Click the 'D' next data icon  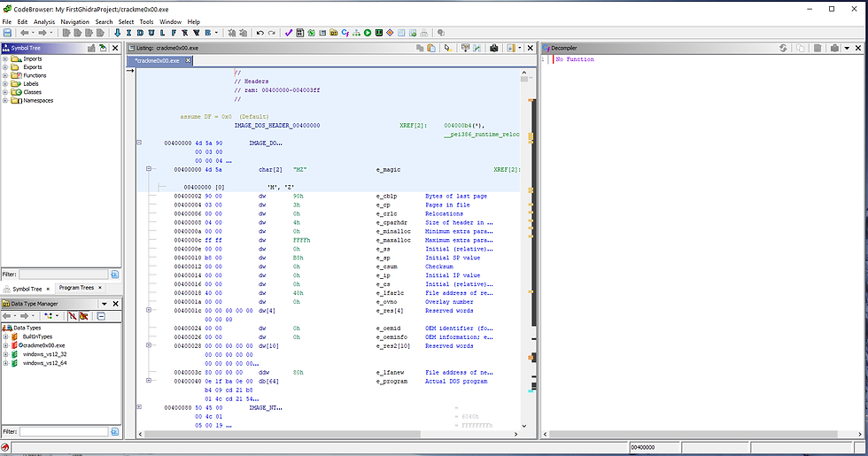[140, 33]
